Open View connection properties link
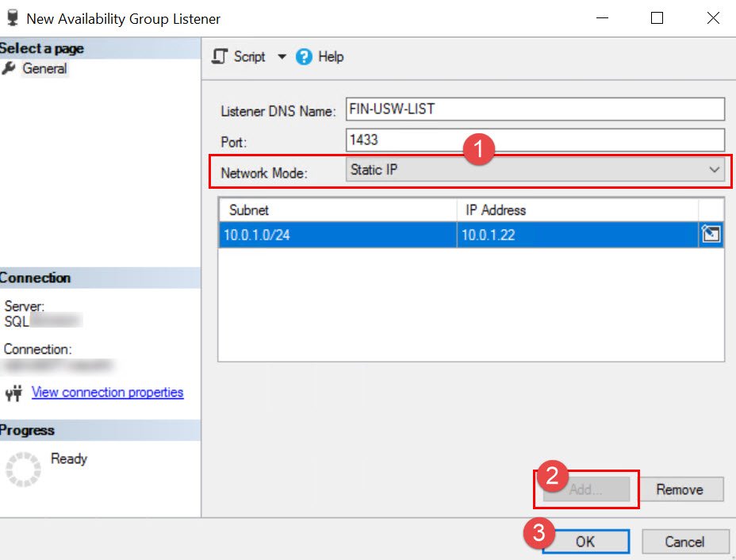 [x=108, y=392]
